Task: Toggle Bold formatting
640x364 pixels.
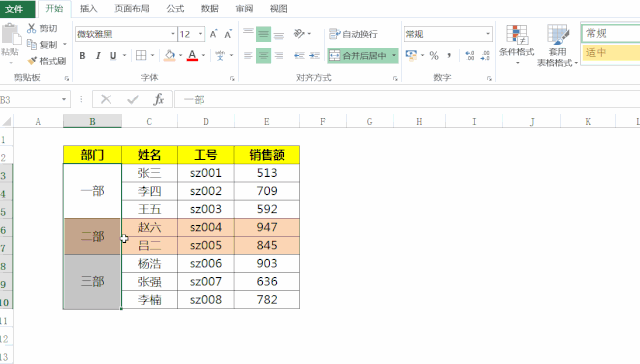Action: tap(82, 55)
